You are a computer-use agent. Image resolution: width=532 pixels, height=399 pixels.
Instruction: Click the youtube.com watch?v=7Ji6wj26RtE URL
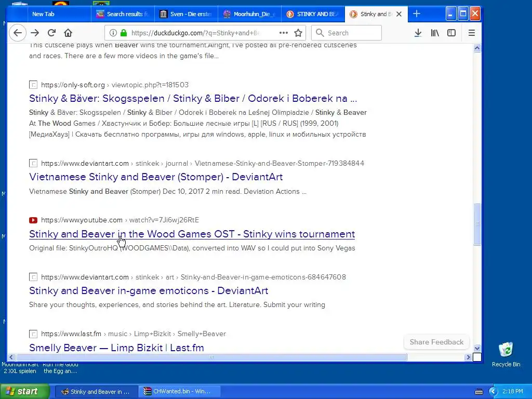click(x=120, y=220)
